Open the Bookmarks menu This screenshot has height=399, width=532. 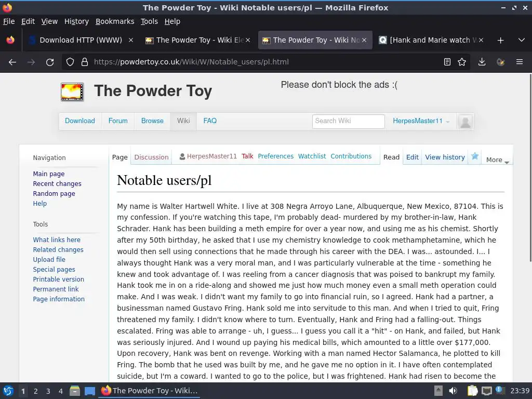(x=115, y=21)
